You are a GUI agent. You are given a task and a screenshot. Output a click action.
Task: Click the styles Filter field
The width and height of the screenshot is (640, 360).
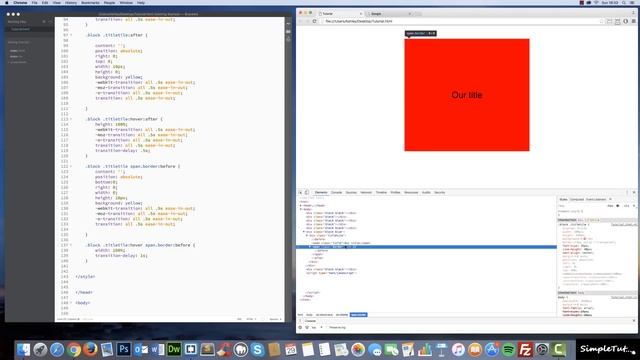pyautogui.click(x=582, y=206)
